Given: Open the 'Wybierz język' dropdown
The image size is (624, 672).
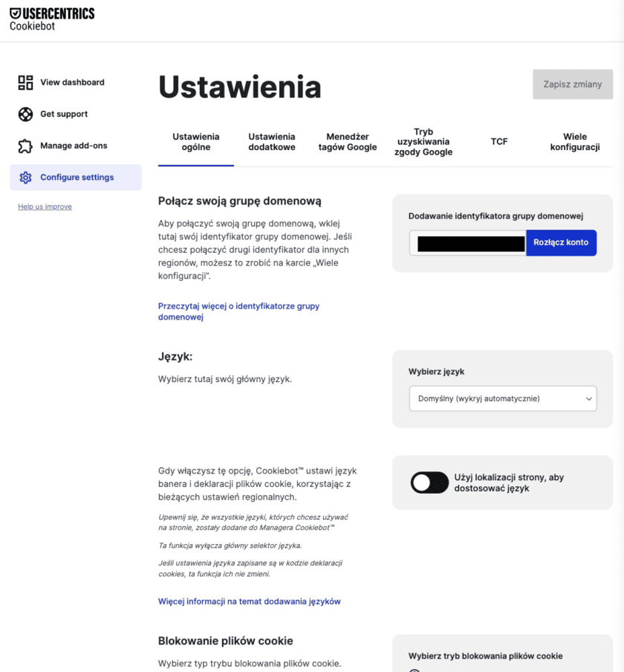Looking at the screenshot, I should pos(502,398).
